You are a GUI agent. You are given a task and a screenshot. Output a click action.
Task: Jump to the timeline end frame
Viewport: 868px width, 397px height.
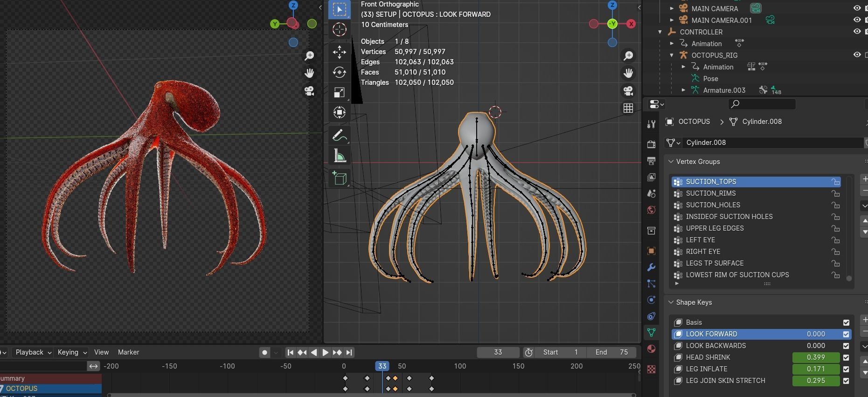coord(349,352)
